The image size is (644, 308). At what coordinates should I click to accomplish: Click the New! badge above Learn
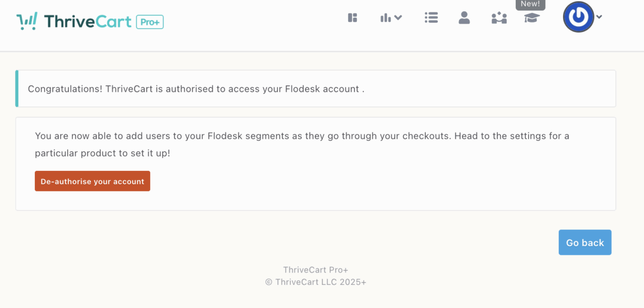[530, 4]
